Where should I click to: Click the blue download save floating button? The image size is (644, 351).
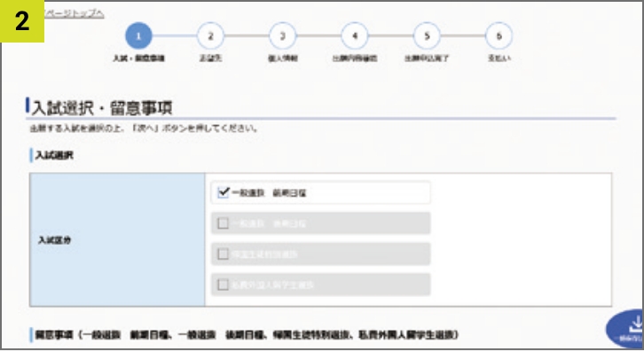point(625,329)
